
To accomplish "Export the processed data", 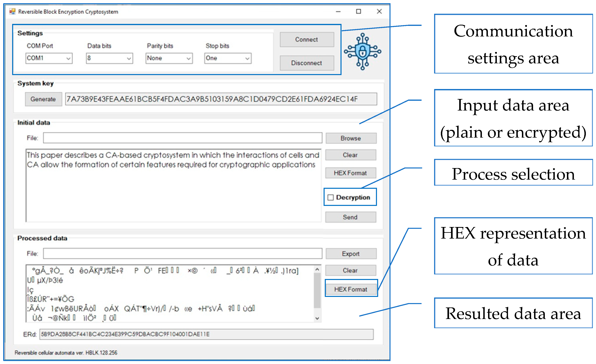I will (x=350, y=254).
